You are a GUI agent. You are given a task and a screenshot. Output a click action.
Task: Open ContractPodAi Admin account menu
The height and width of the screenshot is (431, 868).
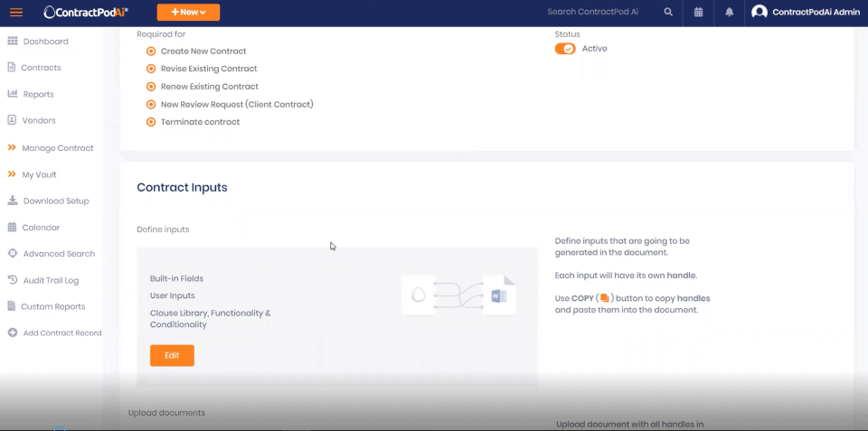pyautogui.click(x=816, y=12)
